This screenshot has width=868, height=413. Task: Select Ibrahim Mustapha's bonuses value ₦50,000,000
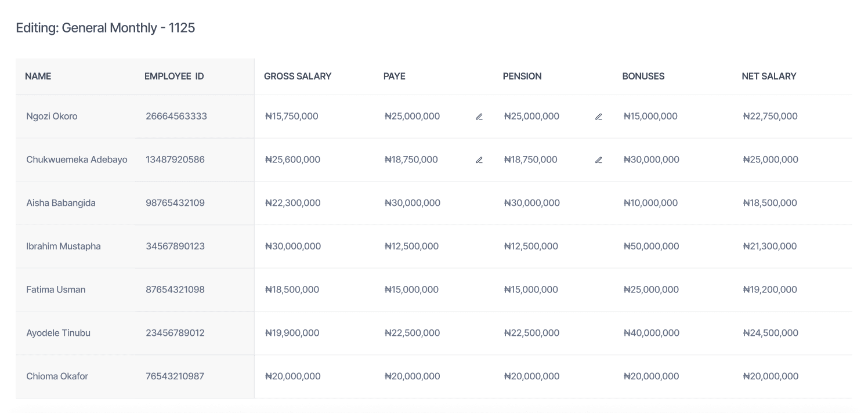coord(651,246)
